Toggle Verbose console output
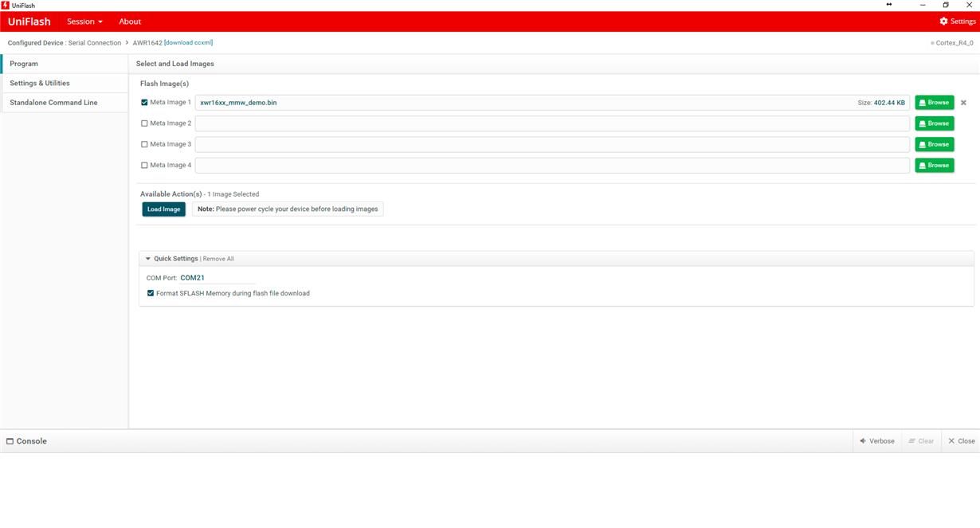Image resolution: width=980 pixels, height=528 pixels. click(x=876, y=441)
